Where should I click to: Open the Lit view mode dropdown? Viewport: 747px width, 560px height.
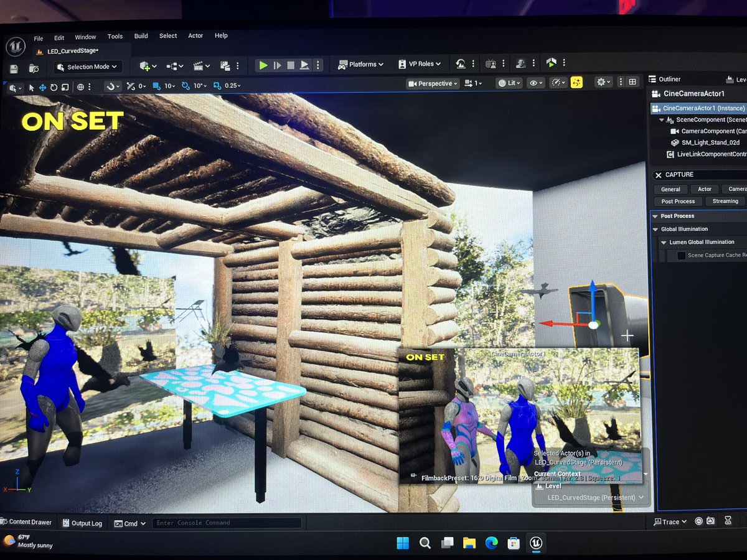[x=509, y=83]
